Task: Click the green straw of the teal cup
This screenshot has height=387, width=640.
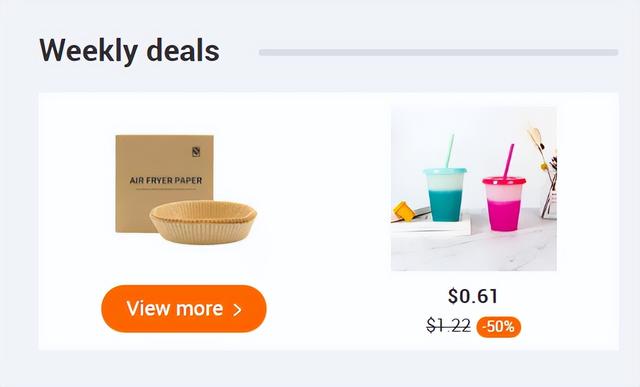Action: tap(450, 151)
